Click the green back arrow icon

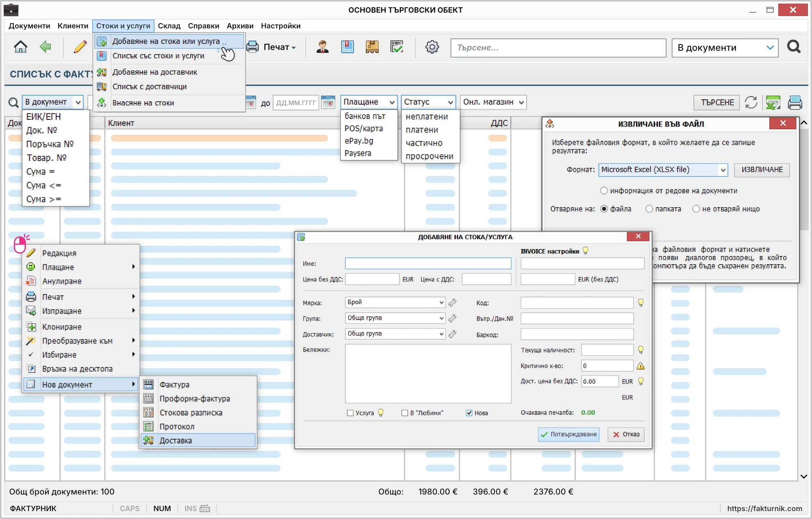[46, 47]
